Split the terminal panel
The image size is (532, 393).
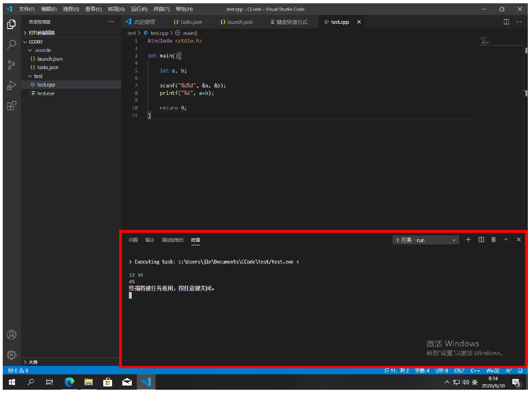click(x=481, y=240)
